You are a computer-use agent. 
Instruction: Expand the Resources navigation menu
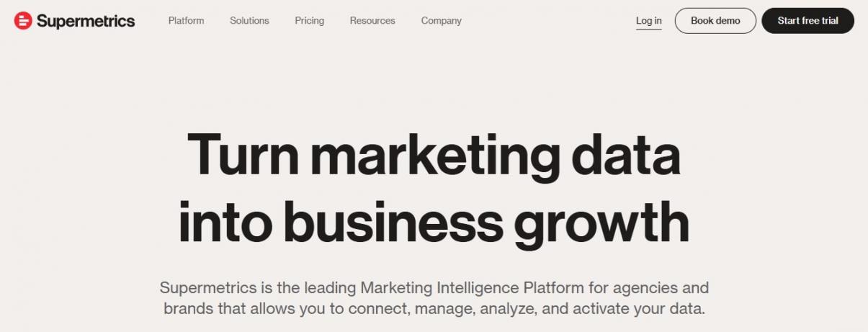point(372,21)
